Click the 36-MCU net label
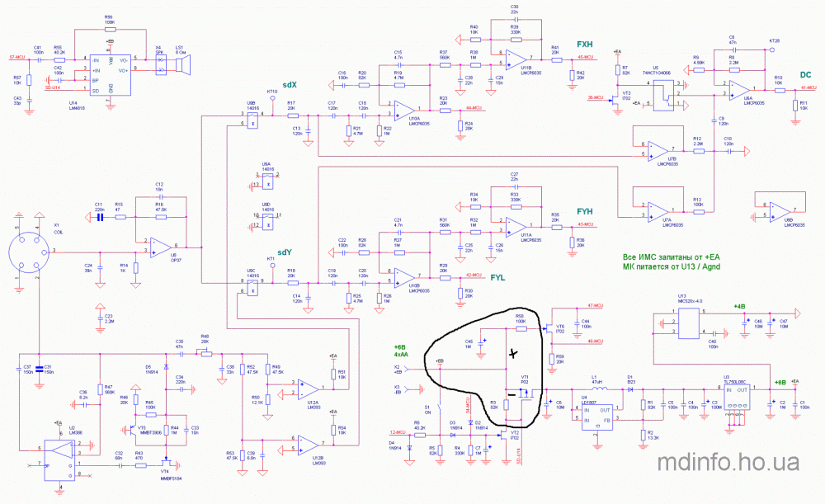 [596, 97]
